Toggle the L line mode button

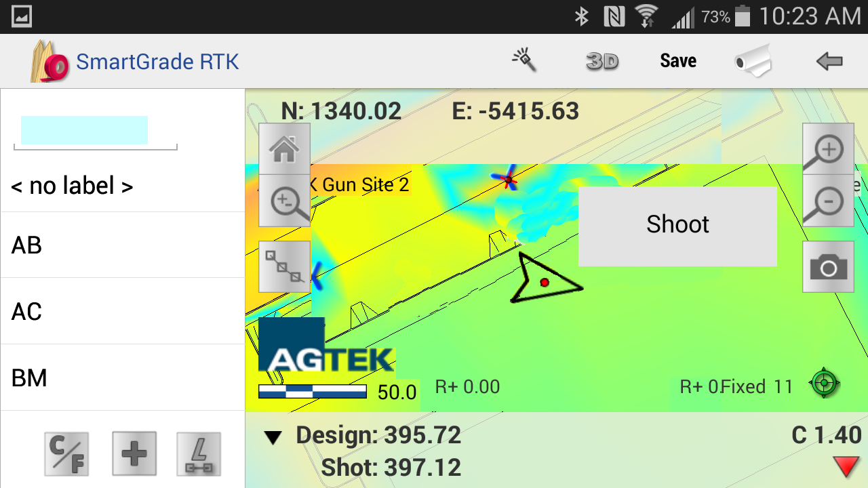199,453
